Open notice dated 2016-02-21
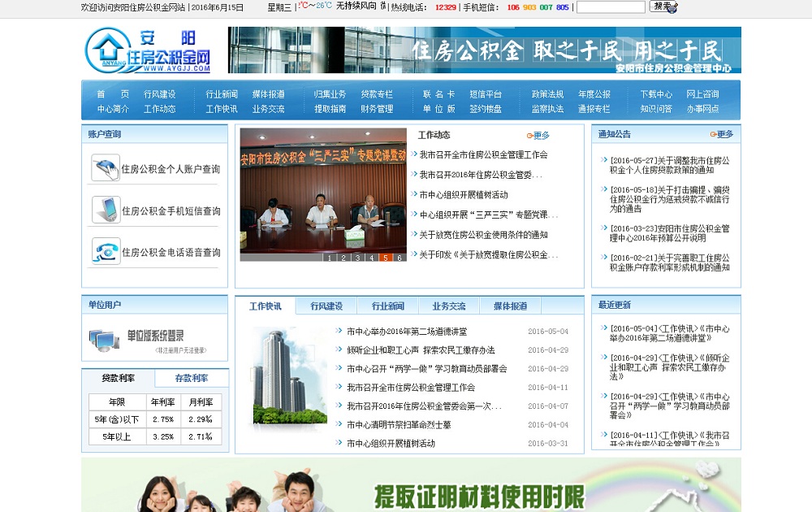The image size is (812, 512). [669, 263]
